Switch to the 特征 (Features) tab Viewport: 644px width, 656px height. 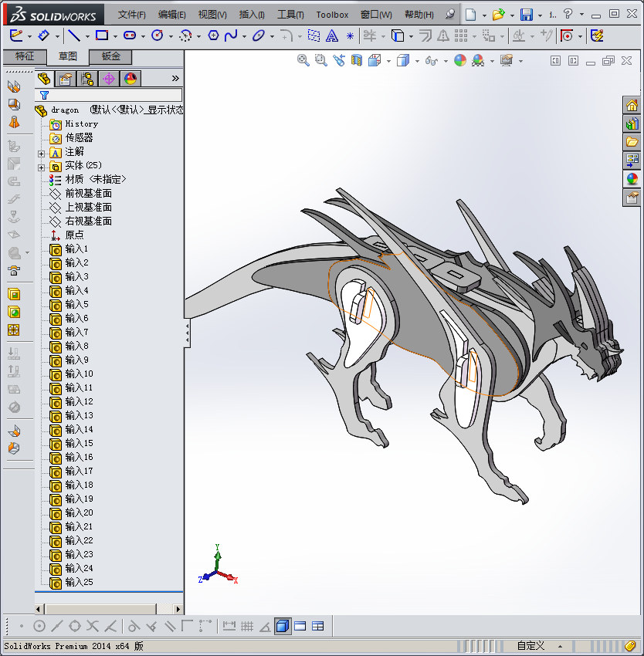click(25, 56)
